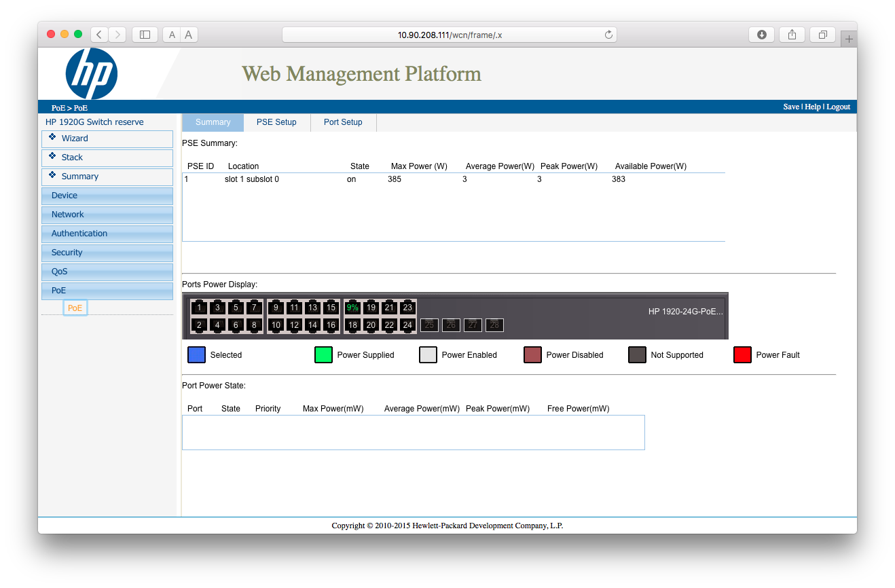Click the Save link in header

[790, 107]
